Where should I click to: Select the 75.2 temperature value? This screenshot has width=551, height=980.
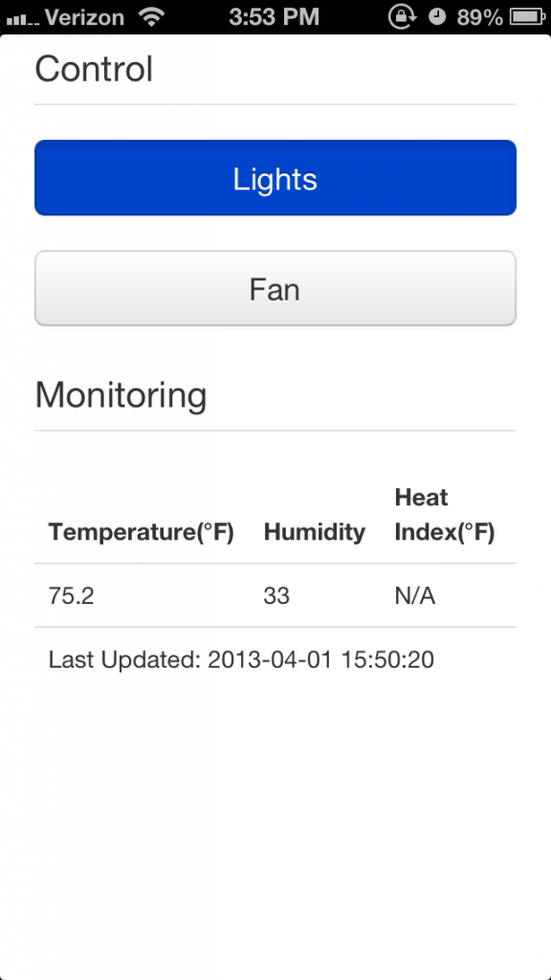[71, 595]
